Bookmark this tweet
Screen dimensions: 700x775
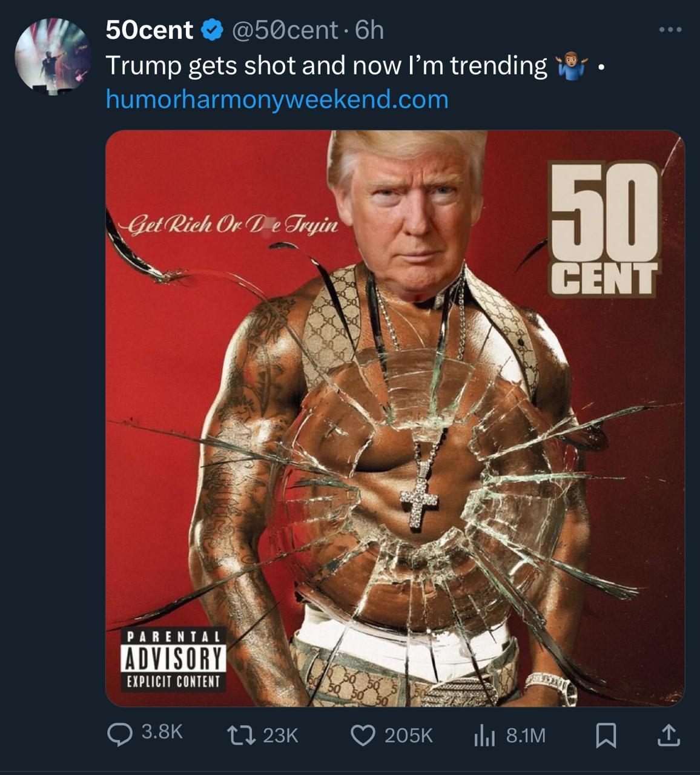tap(606, 736)
